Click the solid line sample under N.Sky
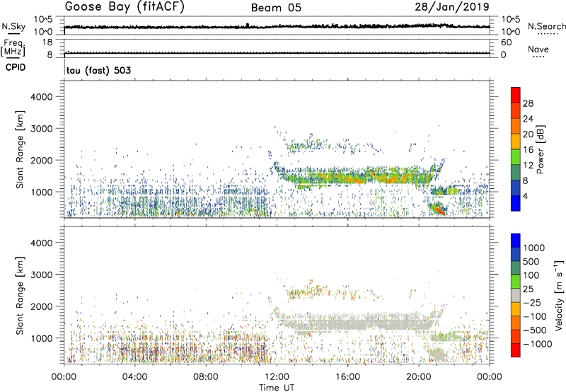Image resolution: width=566 pixels, height=392 pixels. [x=13, y=33]
